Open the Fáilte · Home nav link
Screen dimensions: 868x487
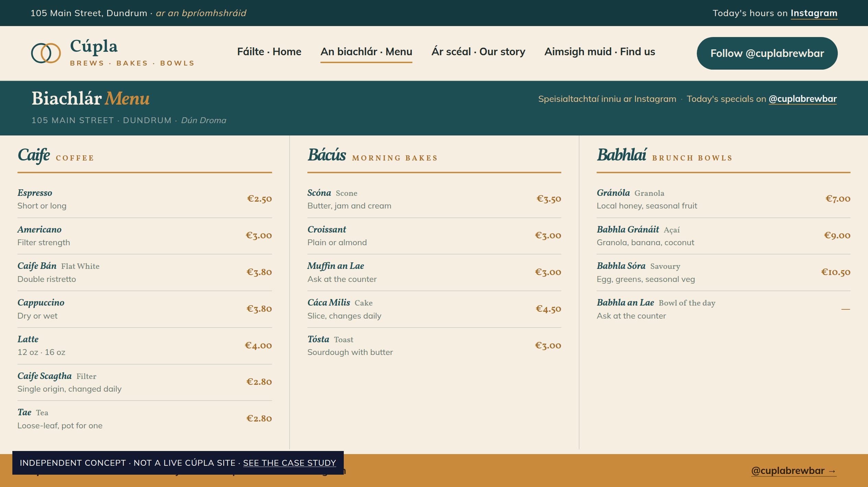tap(269, 52)
